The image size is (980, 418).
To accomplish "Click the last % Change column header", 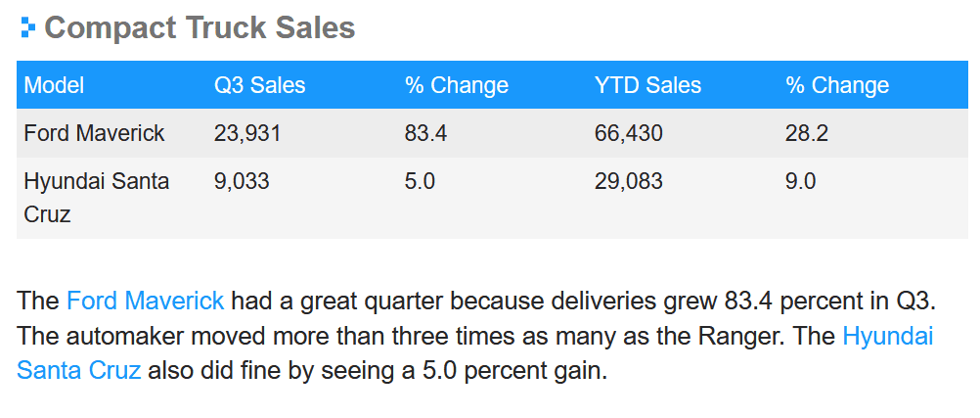I will point(837,85).
